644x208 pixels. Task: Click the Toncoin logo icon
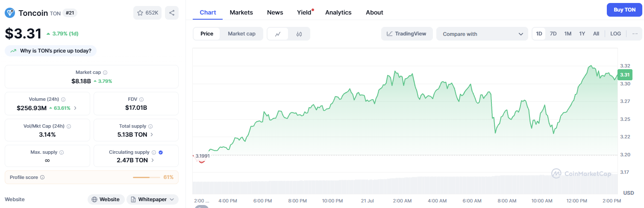coord(10,13)
